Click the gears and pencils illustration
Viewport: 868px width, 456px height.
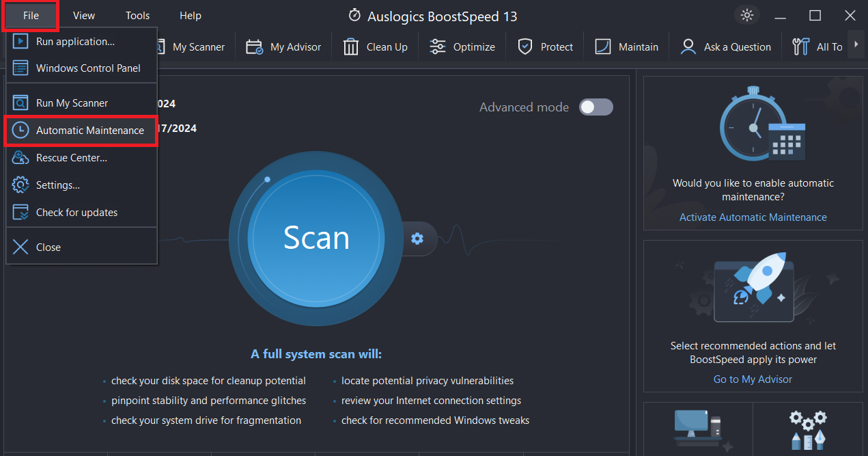808,429
